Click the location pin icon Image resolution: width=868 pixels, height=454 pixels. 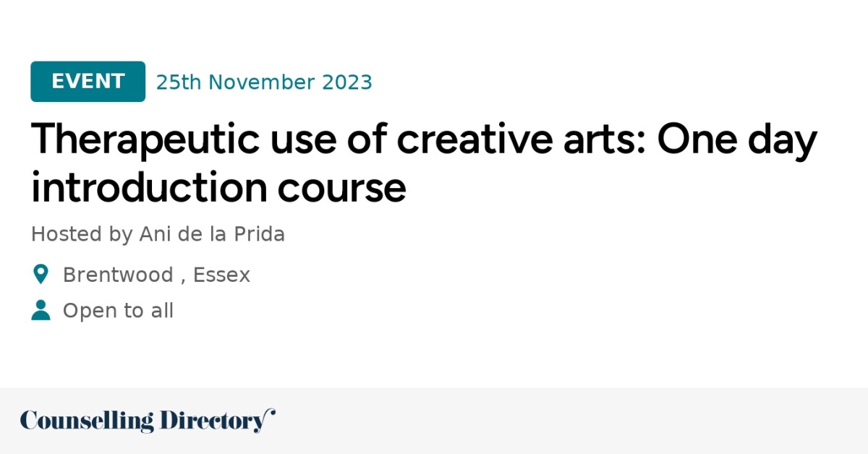pyautogui.click(x=41, y=275)
